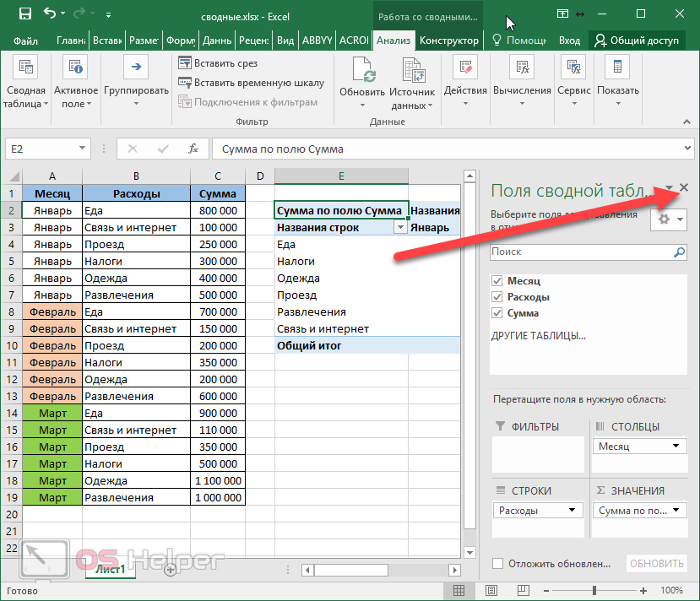The height and width of the screenshot is (601, 700).
Task: Open Расходы dropdown in СТРОКИ area
Action: 572,511
